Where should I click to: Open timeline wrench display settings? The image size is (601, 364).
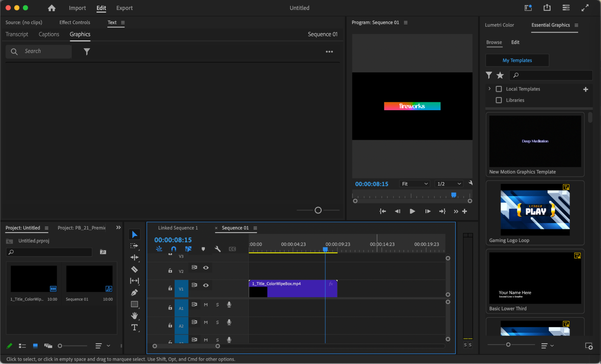[x=218, y=249]
